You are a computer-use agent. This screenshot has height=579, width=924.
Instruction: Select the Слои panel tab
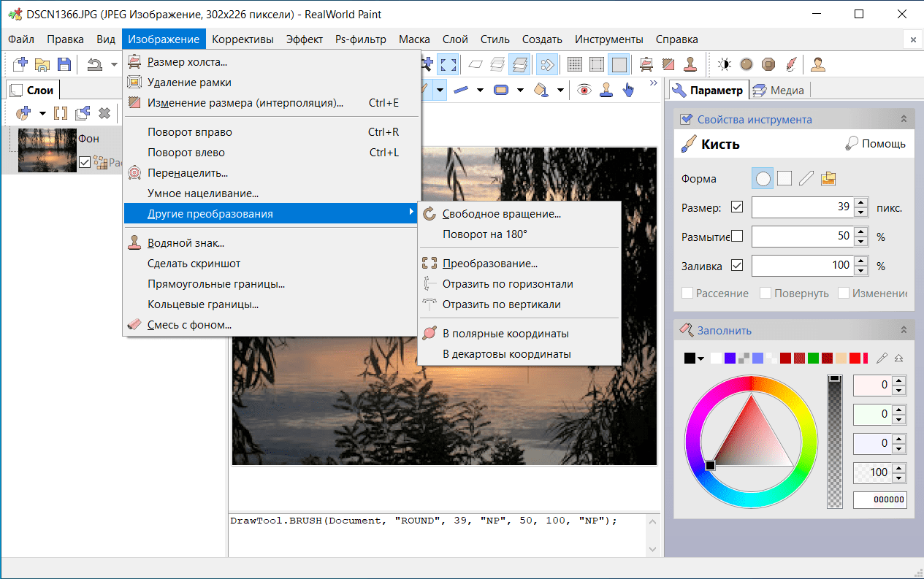click(32, 91)
